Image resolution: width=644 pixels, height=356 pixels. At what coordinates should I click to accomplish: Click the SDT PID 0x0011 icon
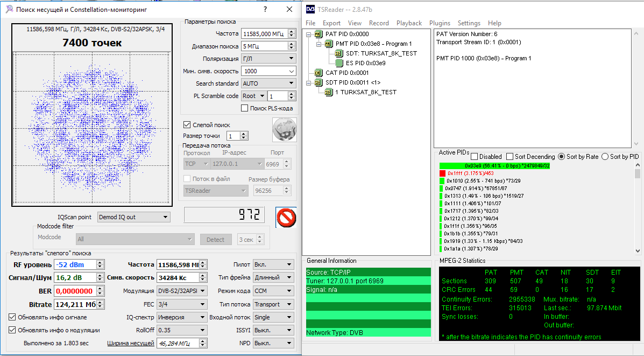pos(319,82)
